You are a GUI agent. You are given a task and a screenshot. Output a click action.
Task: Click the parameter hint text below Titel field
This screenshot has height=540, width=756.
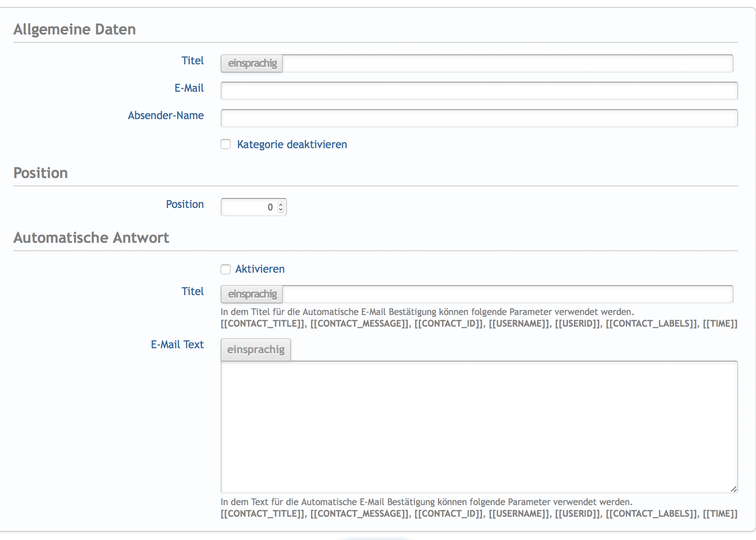click(479, 318)
